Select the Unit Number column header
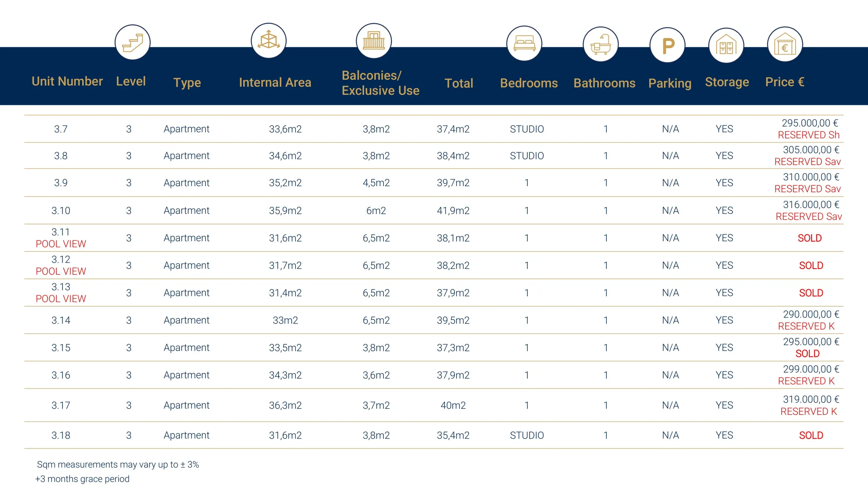 (x=67, y=81)
